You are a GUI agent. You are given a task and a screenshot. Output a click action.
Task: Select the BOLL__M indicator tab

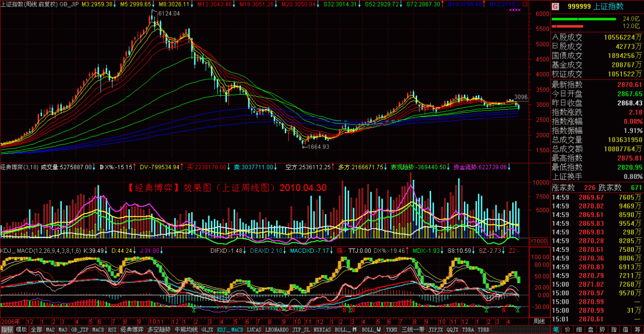click(346, 330)
